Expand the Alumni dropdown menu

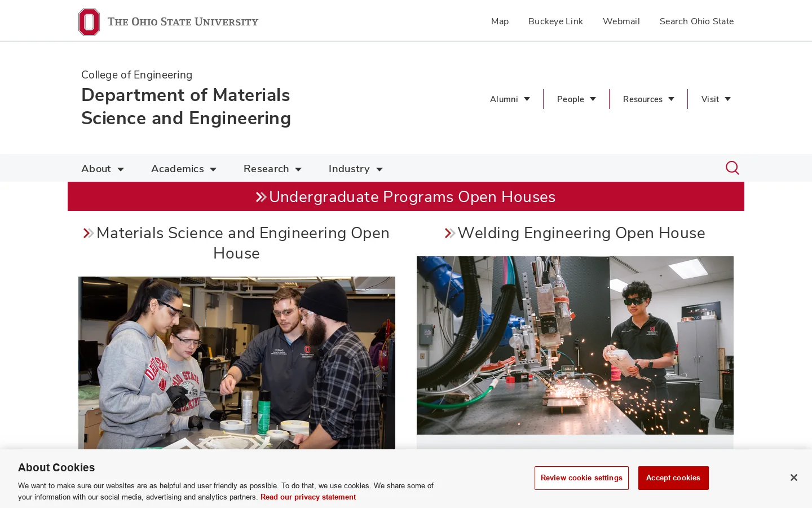[510, 99]
